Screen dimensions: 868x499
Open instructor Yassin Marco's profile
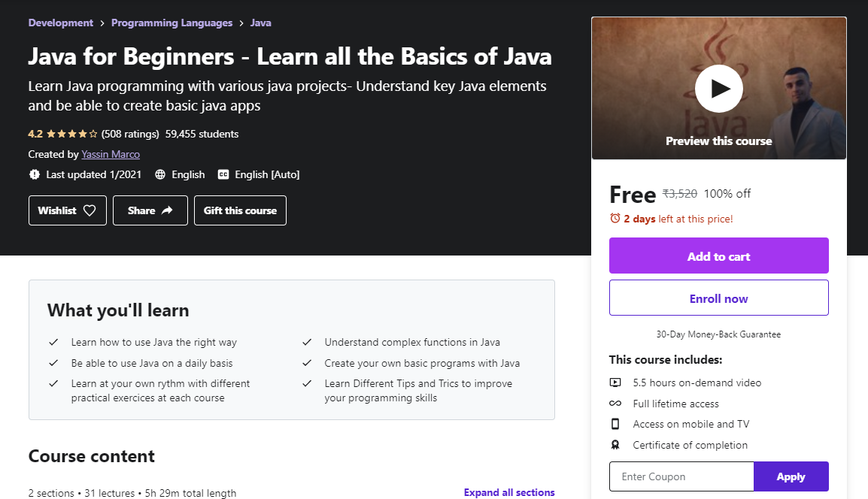click(111, 154)
